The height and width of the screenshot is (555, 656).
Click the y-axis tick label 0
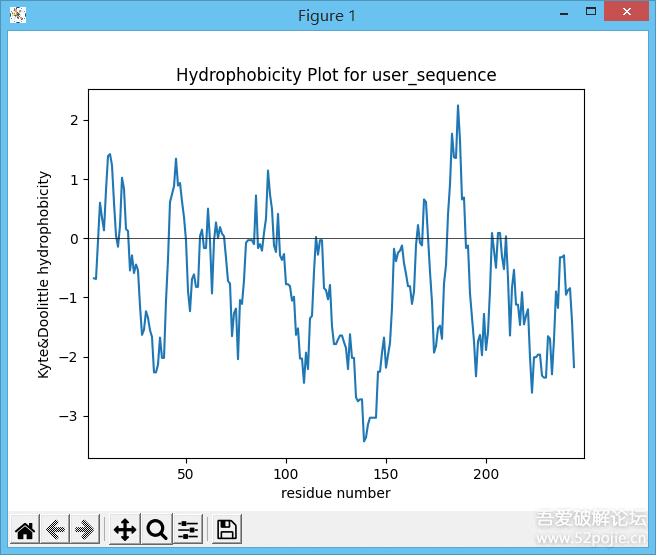[x=74, y=239]
